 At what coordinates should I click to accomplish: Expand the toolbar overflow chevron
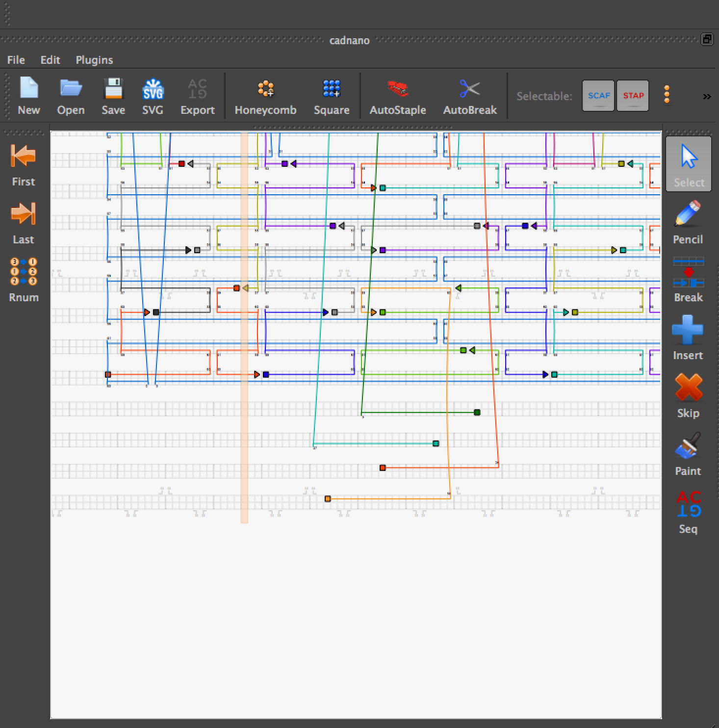tap(706, 97)
